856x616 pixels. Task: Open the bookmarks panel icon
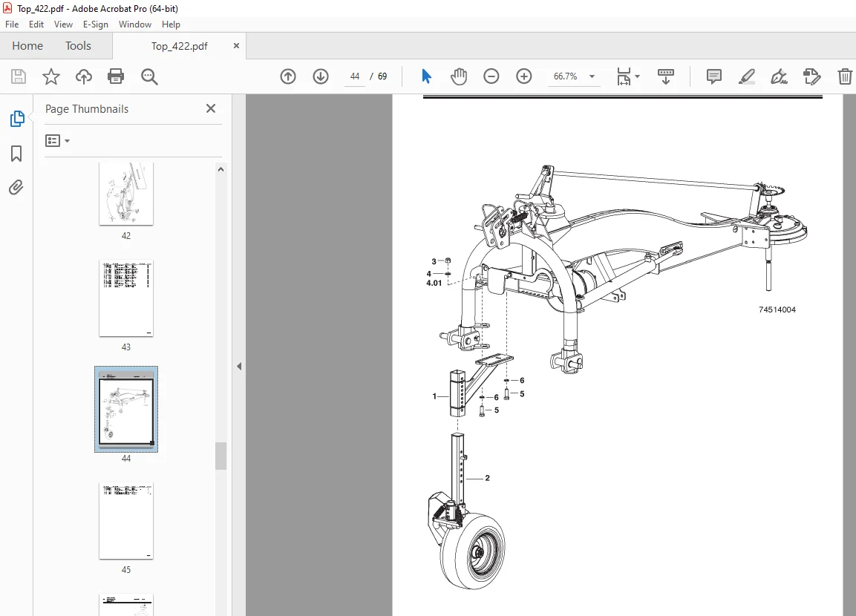pyautogui.click(x=16, y=154)
